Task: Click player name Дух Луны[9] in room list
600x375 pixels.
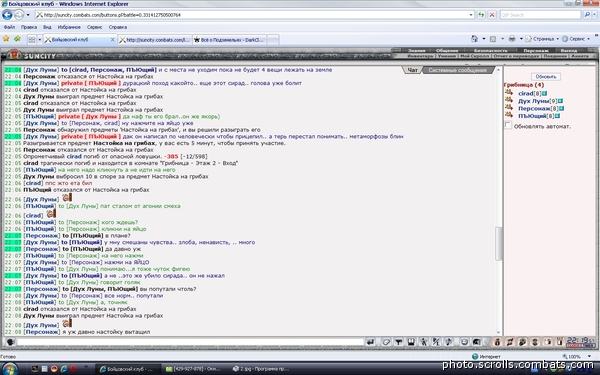Action: [537, 101]
